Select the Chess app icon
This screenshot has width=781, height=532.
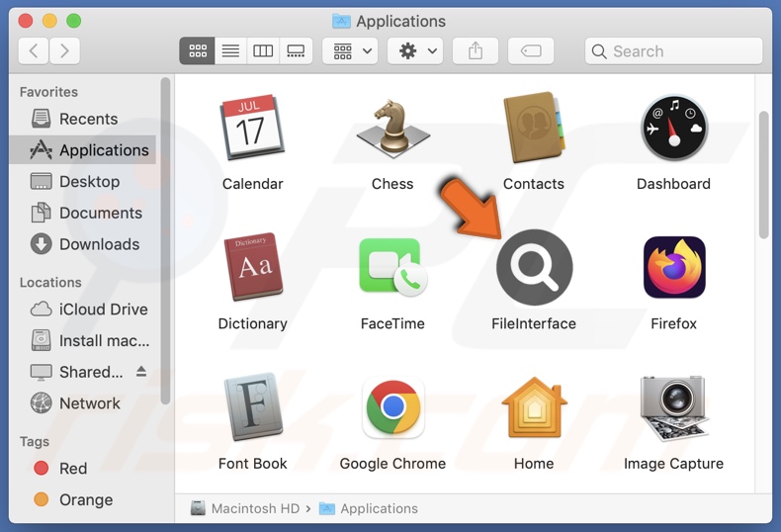click(x=392, y=128)
